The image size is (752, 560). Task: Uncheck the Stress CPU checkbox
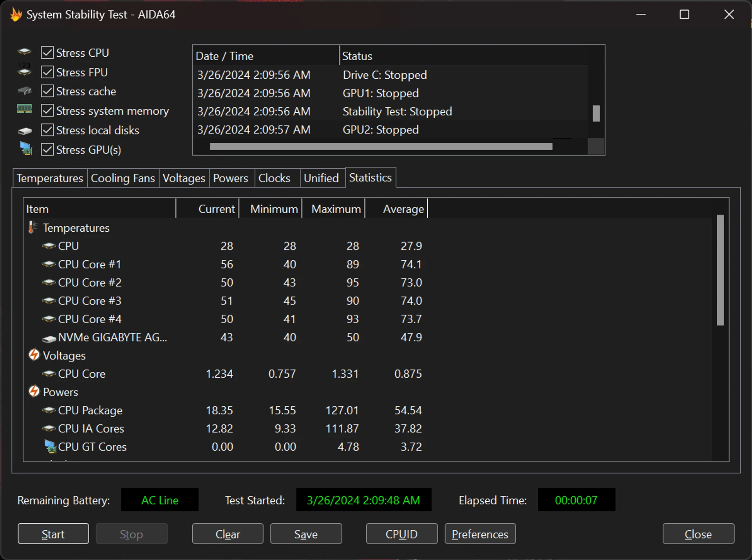coord(47,52)
